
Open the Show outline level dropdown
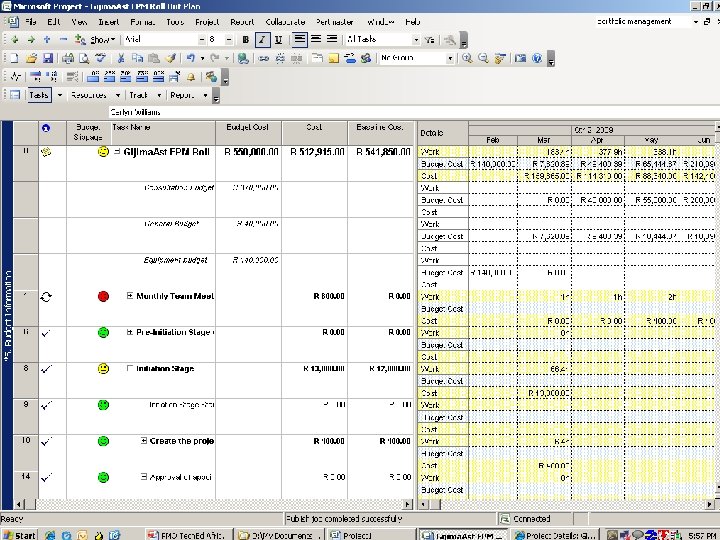[102, 40]
